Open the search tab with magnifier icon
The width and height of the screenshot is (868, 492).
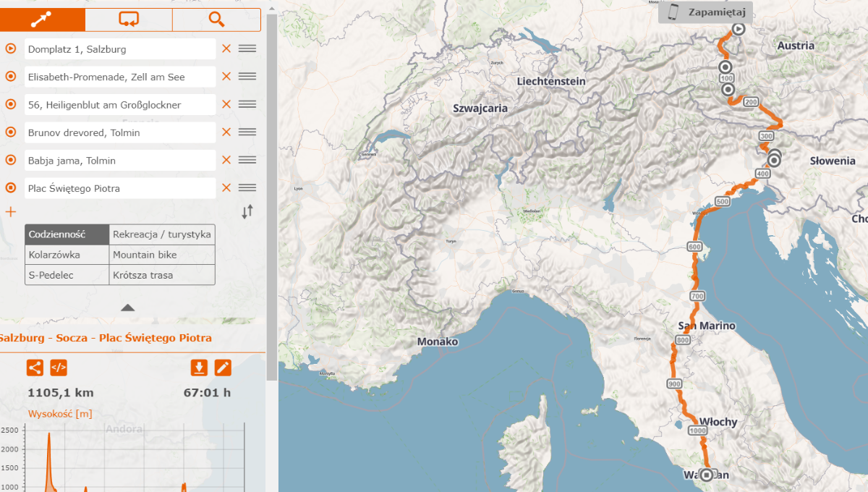coord(216,20)
